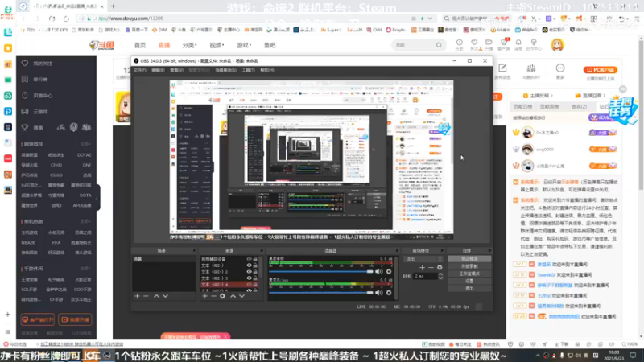This screenshot has width=644, height=362.
Task: Open desktop audio mixer settings gear
Action: 389,271
